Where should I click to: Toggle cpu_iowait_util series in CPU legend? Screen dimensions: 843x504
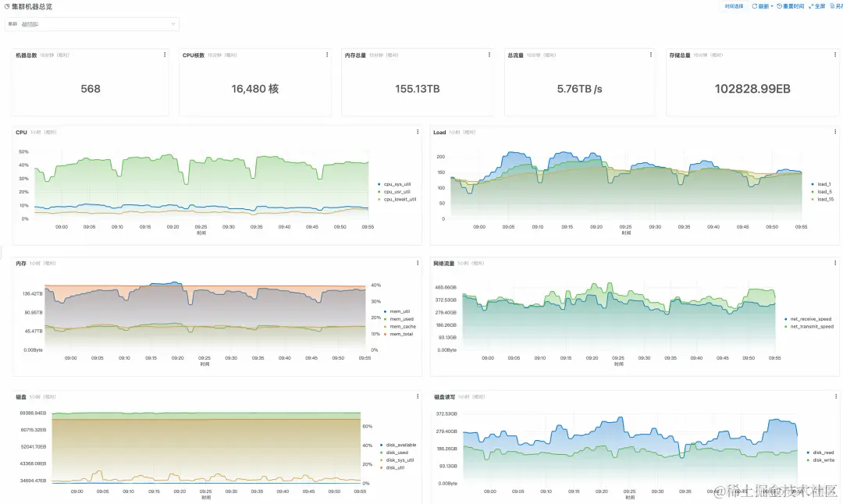[x=397, y=200]
